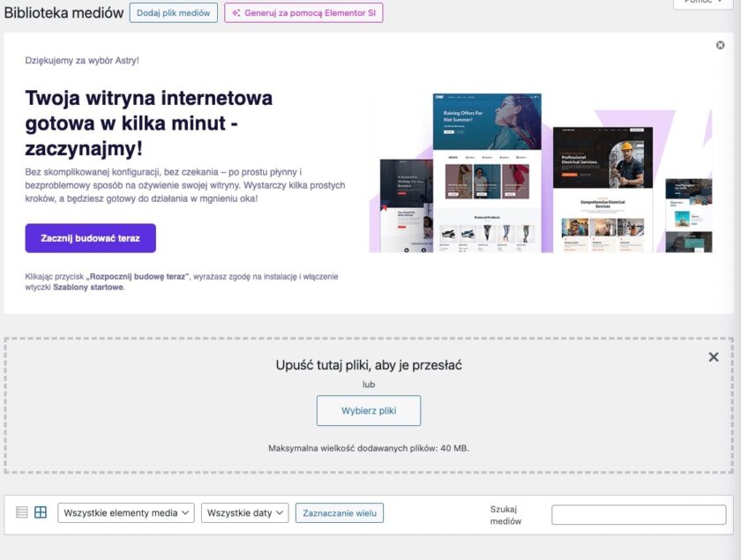
Task: Click the purple "Zacznij budować teraz" button
Action: tap(91, 238)
